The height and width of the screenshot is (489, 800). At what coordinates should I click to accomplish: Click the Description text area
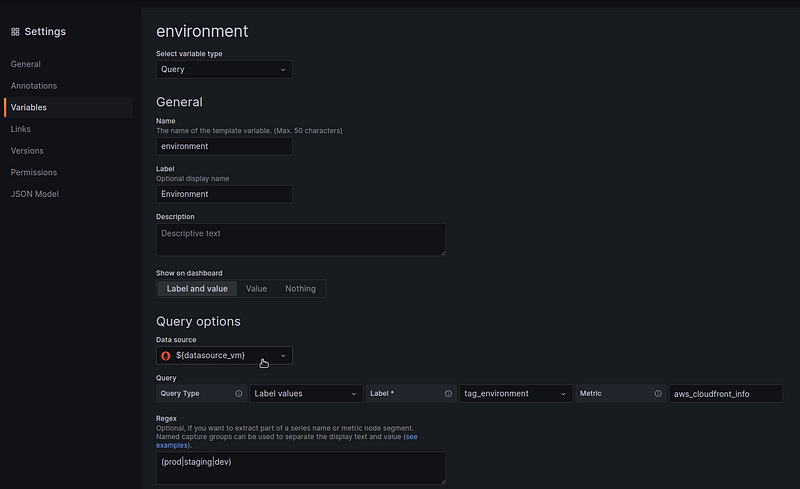301,239
